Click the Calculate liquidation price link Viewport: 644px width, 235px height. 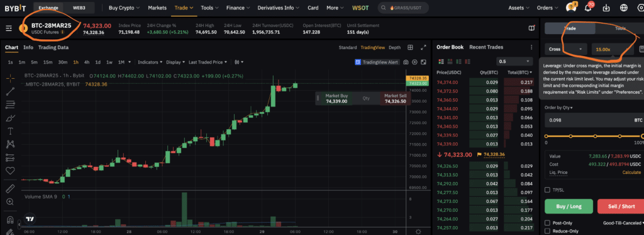(x=631, y=173)
